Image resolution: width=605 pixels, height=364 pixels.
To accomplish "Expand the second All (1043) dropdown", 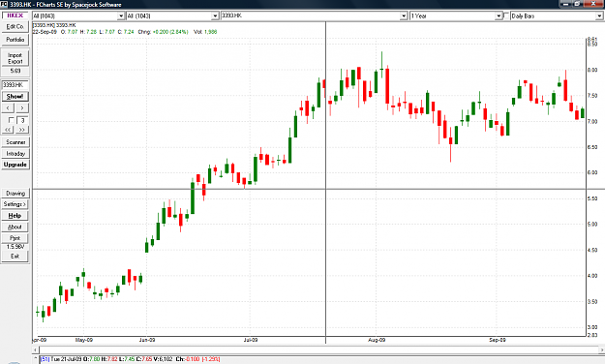I will tap(215, 15).
